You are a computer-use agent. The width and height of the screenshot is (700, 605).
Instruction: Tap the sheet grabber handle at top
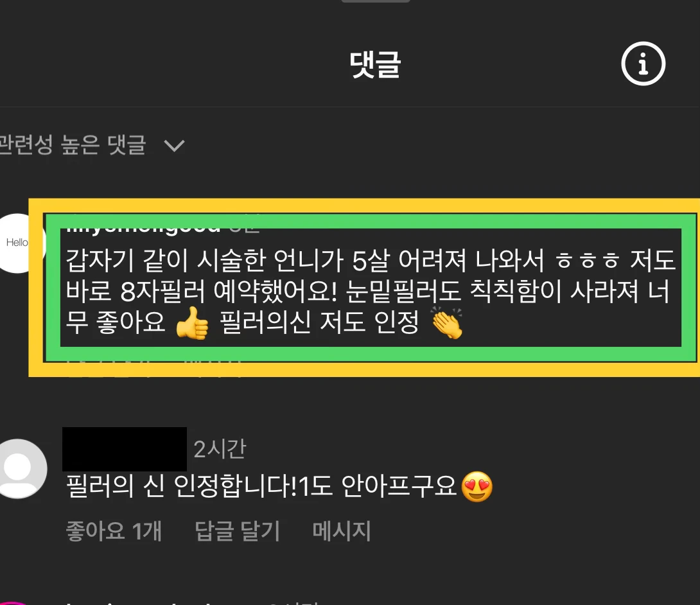tap(376, 1)
